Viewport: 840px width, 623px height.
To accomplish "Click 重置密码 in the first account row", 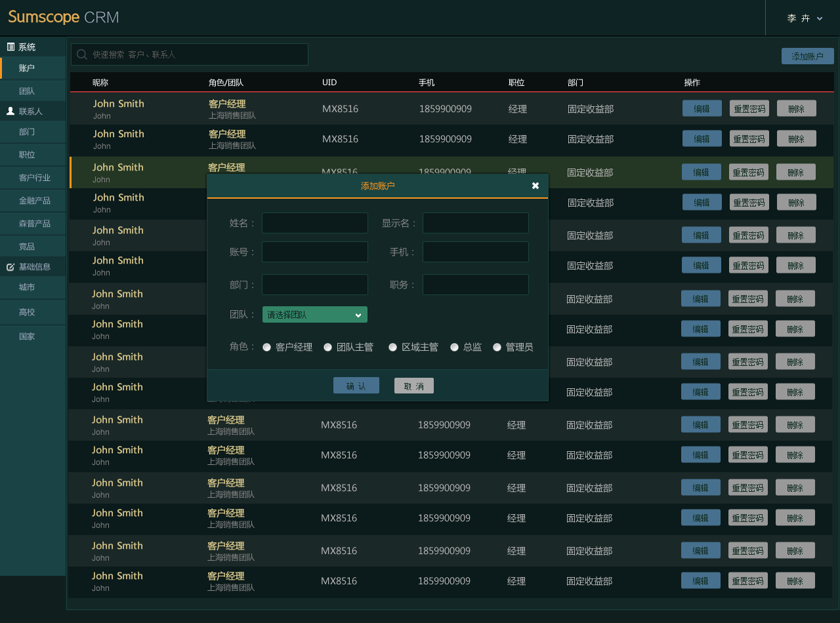I will (749, 108).
